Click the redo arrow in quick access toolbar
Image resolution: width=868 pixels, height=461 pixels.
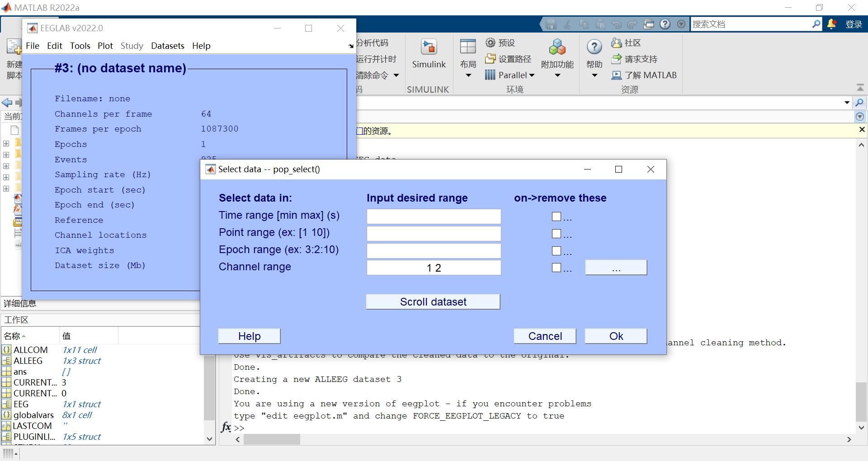click(x=632, y=24)
